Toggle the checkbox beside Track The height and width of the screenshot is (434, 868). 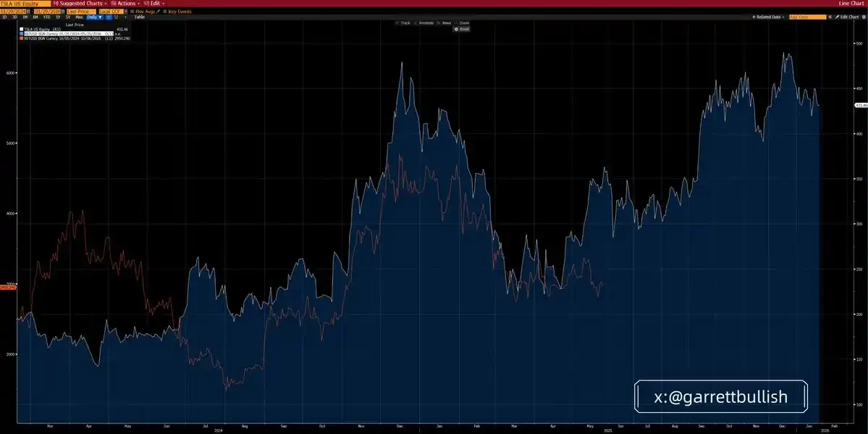tap(397, 22)
